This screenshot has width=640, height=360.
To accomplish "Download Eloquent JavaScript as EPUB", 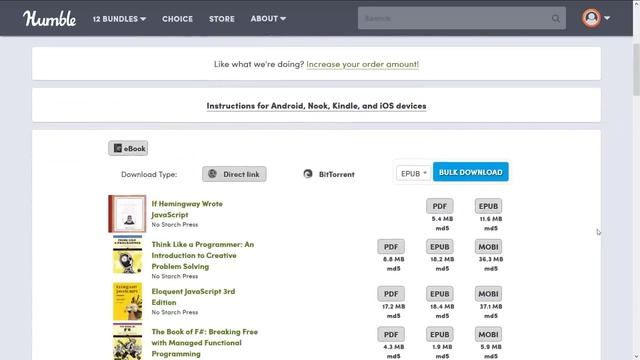I will pyautogui.click(x=440, y=293).
